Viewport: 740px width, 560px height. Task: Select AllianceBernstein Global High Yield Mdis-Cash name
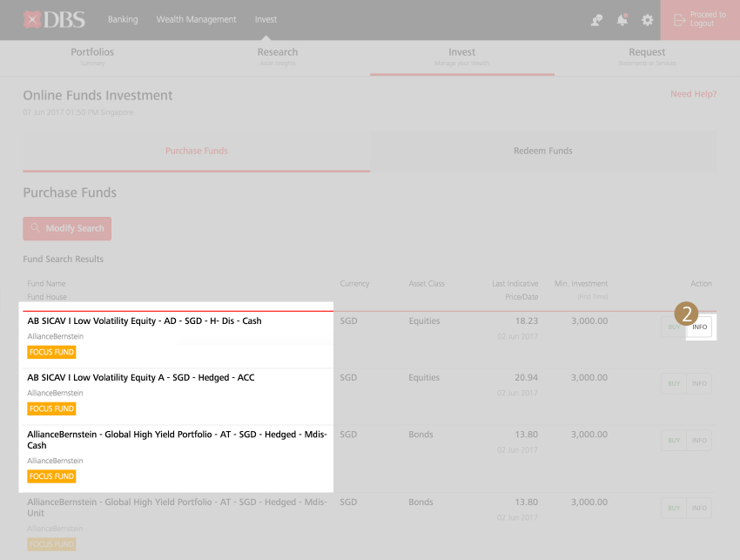177,440
